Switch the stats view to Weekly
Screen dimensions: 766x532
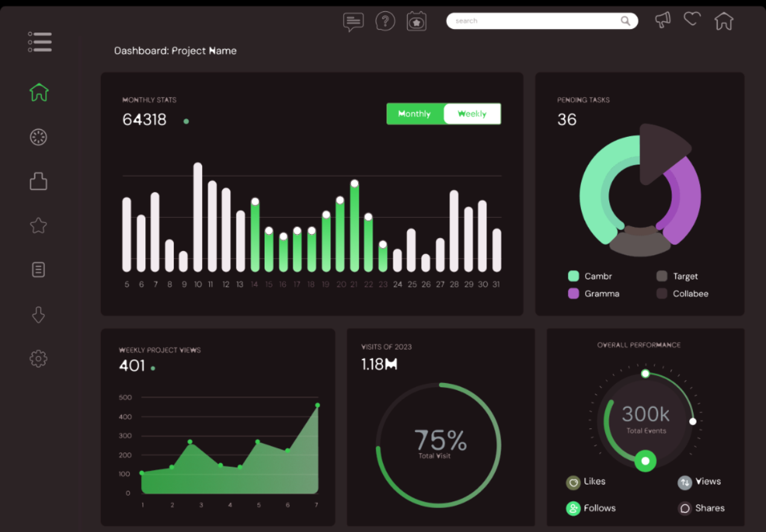tap(472, 114)
